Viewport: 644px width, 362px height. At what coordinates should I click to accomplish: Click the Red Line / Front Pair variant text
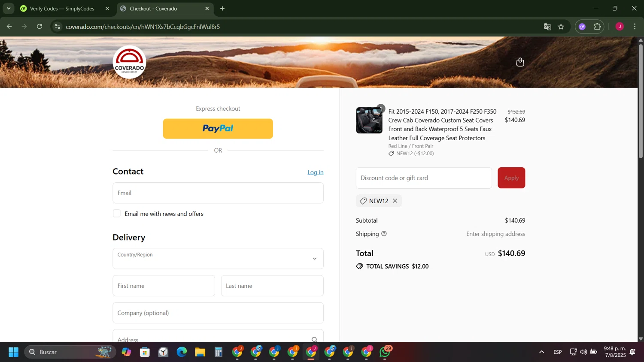click(x=411, y=146)
